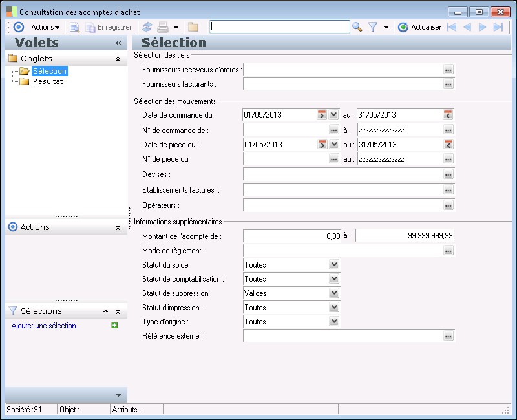Click the blue refresh arrows toolbar icon
The height and width of the screenshot is (420, 517).
(x=147, y=27)
